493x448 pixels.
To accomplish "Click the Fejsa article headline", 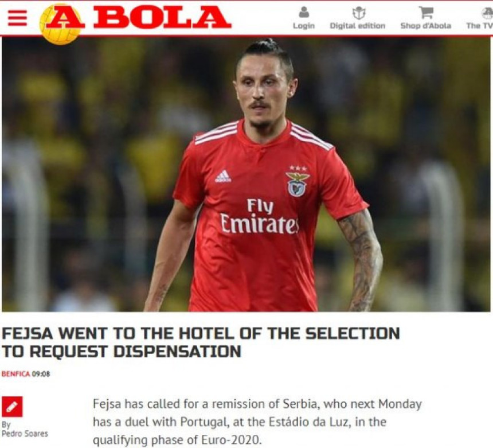I will (x=201, y=342).
